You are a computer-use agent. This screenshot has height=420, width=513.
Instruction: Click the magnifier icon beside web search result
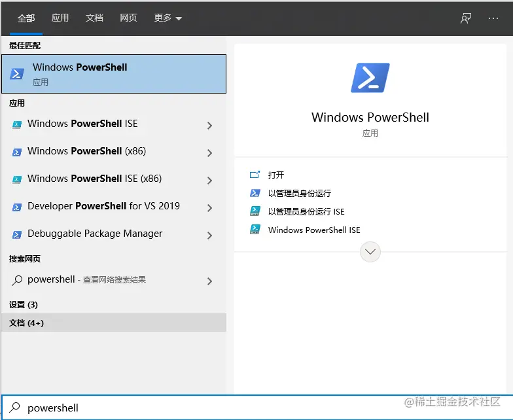coord(17,280)
